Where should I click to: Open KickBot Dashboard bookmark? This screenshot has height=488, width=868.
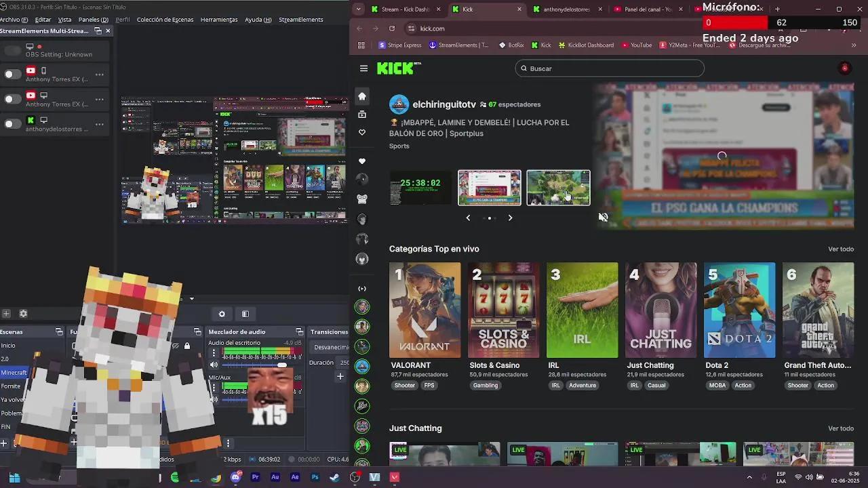[x=586, y=45]
